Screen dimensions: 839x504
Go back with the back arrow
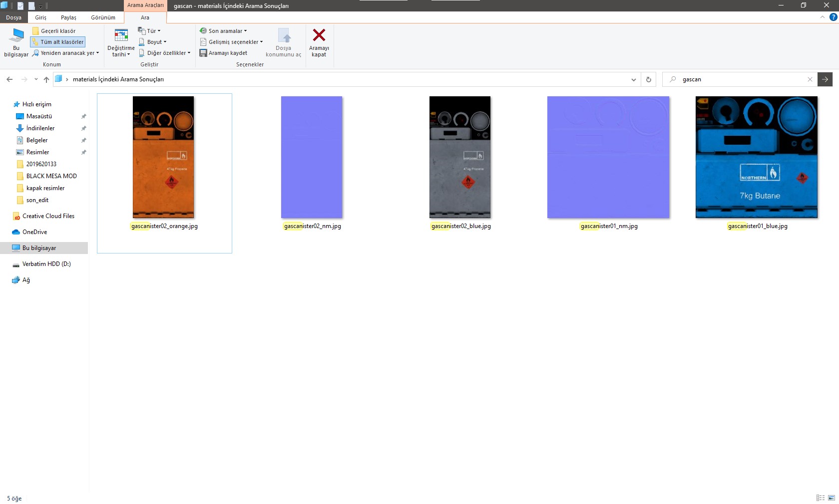(9, 79)
